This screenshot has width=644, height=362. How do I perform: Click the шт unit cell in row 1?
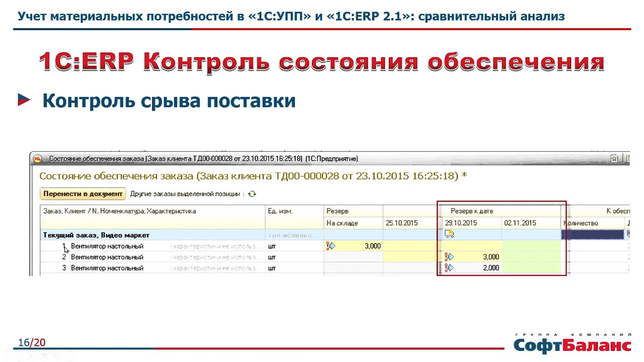[x=295, y=246]
